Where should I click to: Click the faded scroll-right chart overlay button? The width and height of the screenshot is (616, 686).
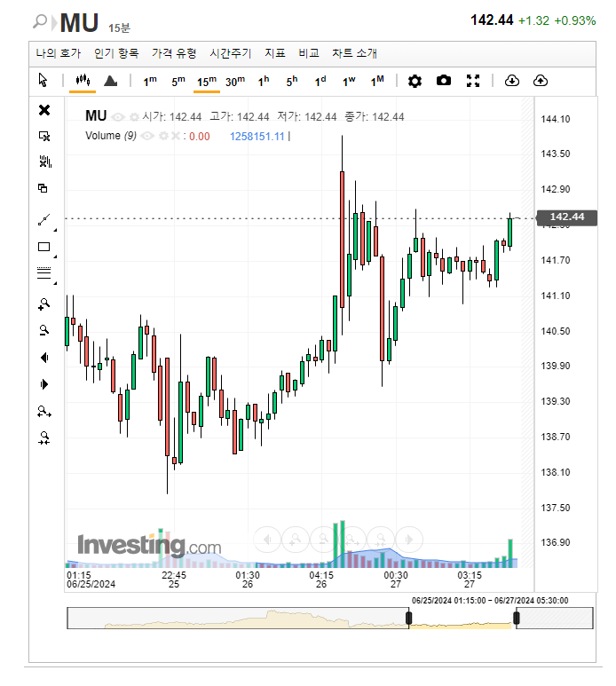409,540
